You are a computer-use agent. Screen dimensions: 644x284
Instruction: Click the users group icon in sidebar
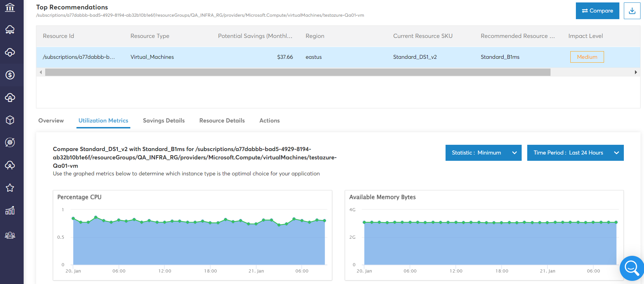point(10,235)
